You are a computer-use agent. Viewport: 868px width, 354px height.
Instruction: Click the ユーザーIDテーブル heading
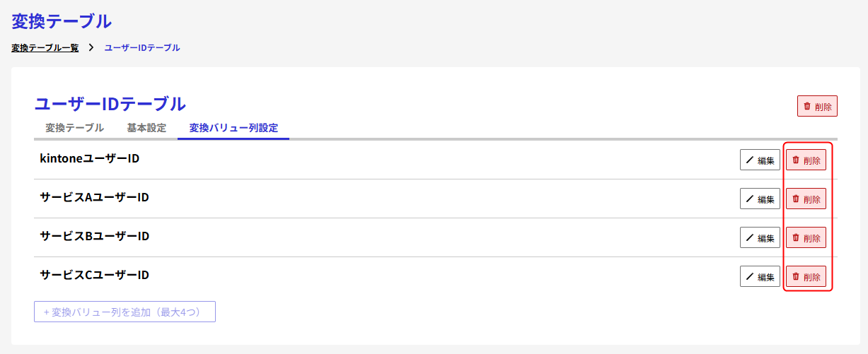point(110,104)
